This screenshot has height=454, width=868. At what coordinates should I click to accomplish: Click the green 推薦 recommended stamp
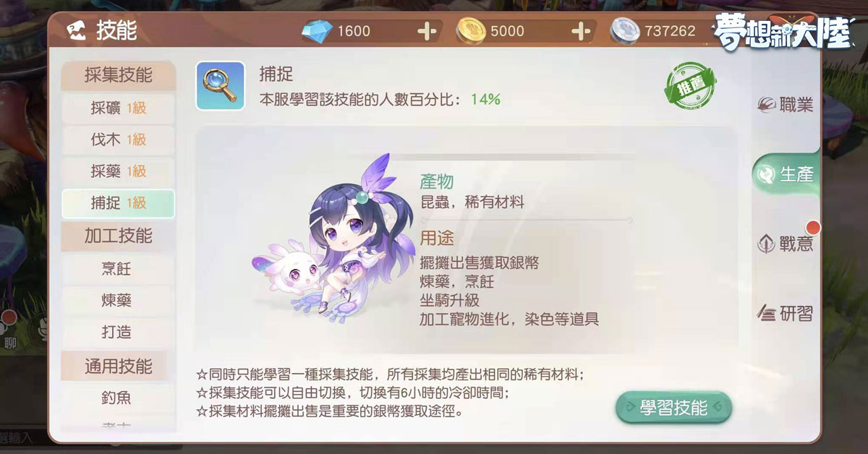691,87
